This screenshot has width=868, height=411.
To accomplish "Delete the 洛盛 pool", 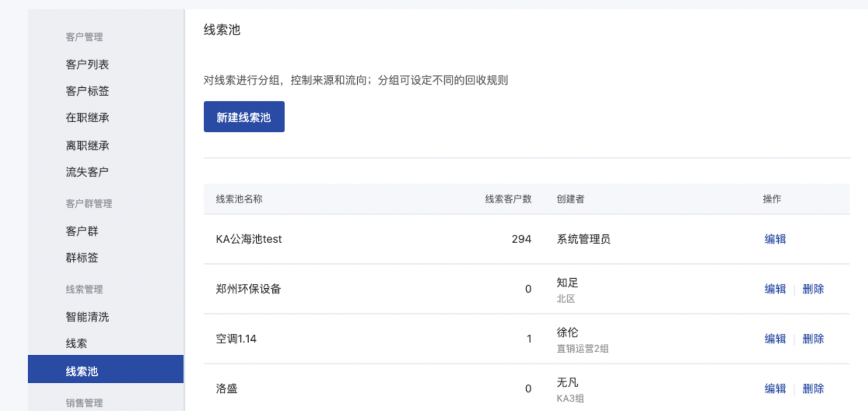I will pyautogui.click(x=813, y=389).
